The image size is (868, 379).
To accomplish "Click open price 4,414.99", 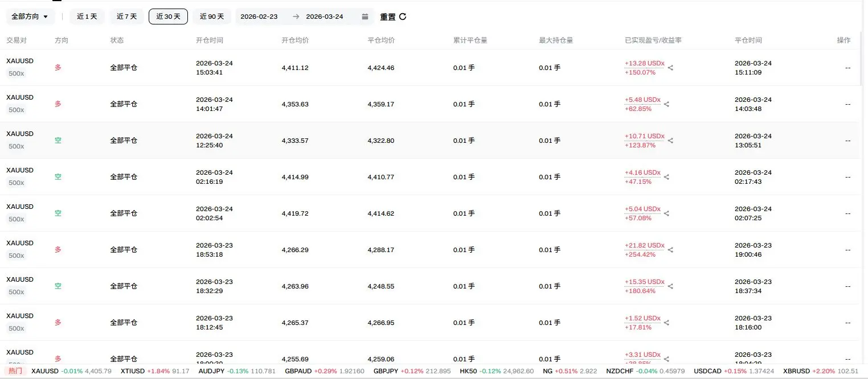I will [x=295, y=177].
